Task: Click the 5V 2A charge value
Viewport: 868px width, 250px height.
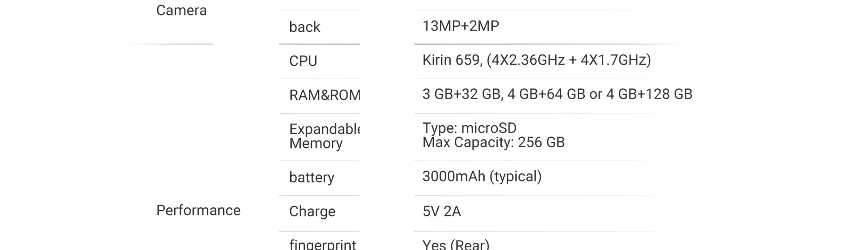Action: pyautogui.click(x=442, y=211)
